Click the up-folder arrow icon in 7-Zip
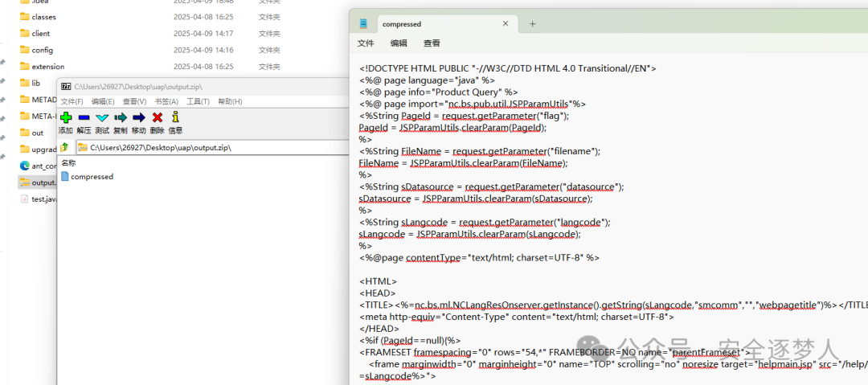 click(65, 147)
